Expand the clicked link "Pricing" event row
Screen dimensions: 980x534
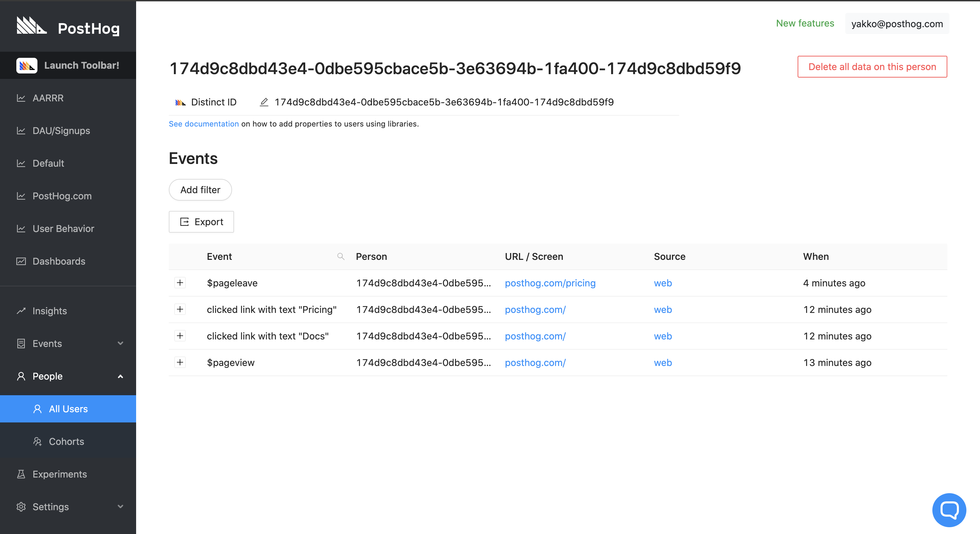tap(180, 309)
